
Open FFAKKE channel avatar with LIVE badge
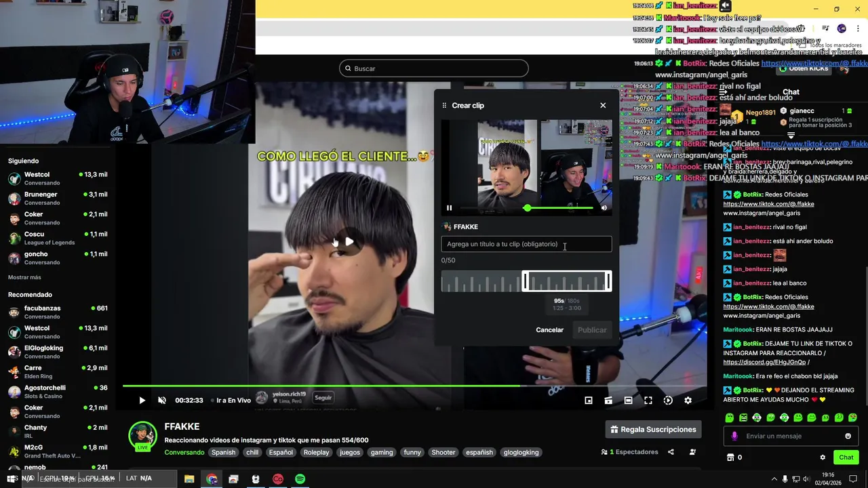pyautogui.click(x=142, y=436)
